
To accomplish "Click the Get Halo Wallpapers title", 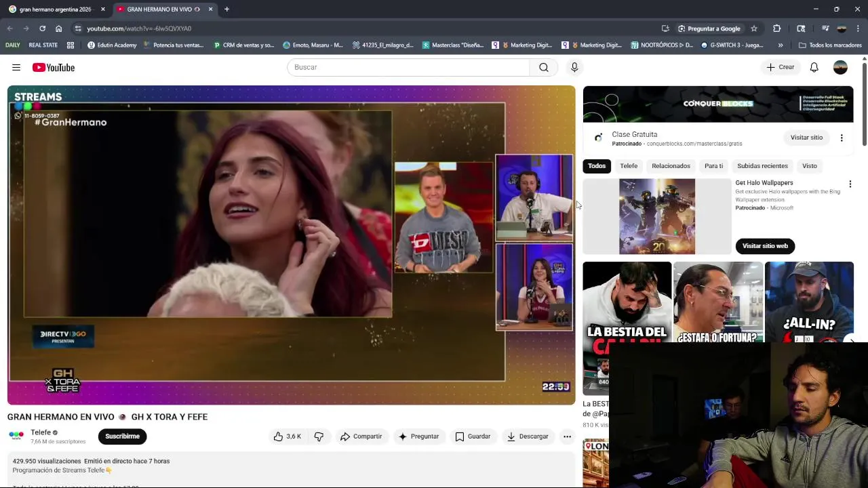I will 764,183.
